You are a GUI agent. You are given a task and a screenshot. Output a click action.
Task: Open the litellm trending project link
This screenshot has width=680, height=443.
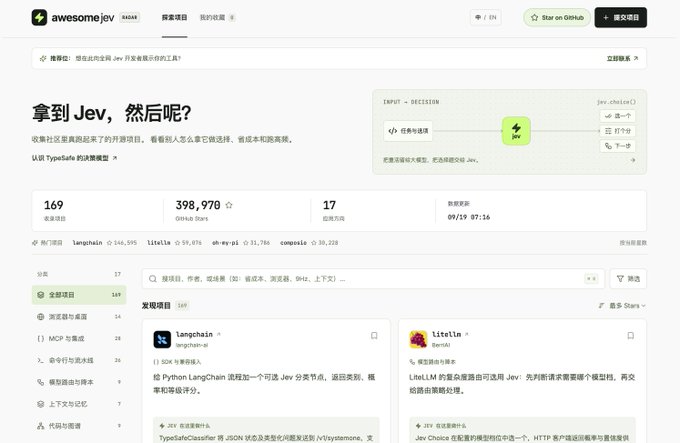[174, 243]
